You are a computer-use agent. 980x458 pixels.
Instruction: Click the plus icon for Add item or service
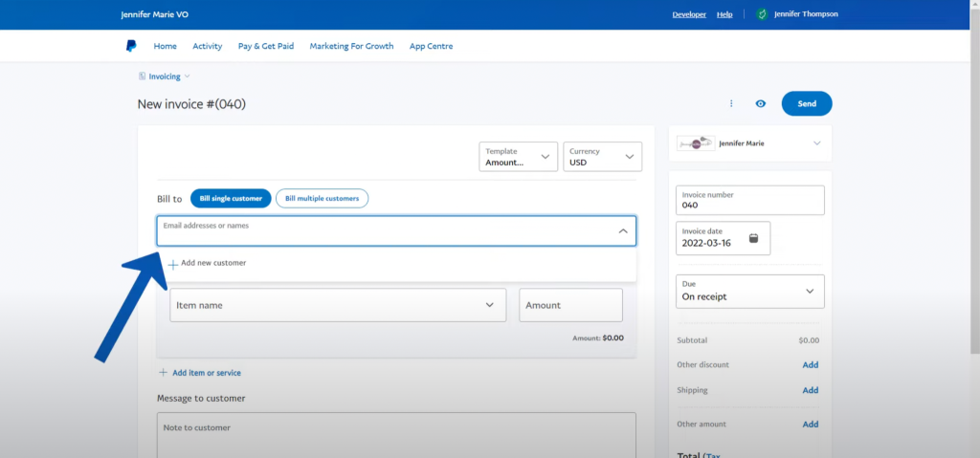(163, 372)
